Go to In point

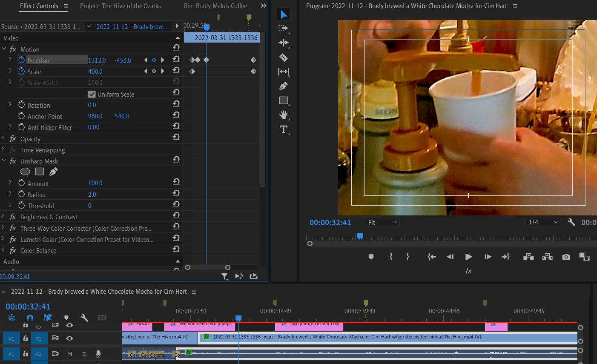pos(432,257)
